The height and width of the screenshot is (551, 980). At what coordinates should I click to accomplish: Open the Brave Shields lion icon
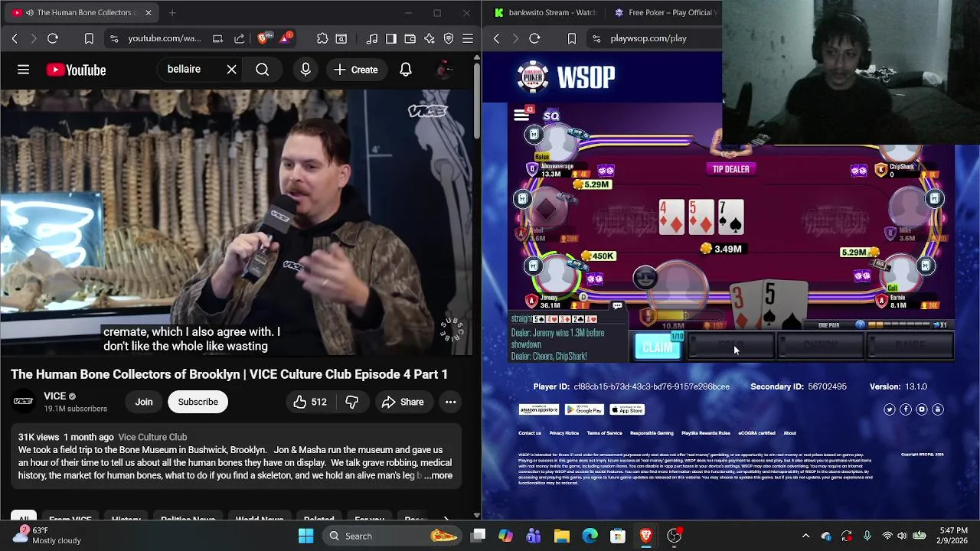pos(263,38)
